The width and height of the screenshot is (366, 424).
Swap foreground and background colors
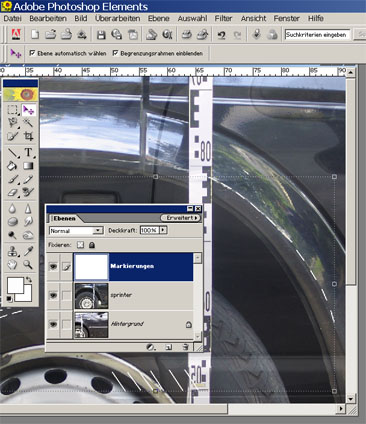29,280
